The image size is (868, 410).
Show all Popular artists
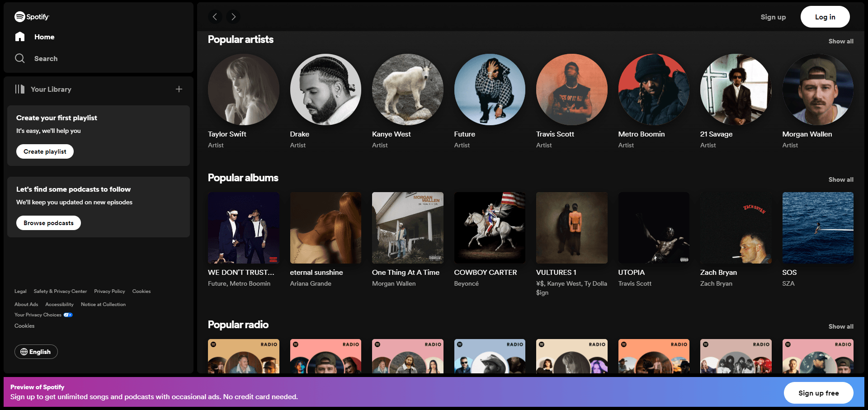point(841,41)
